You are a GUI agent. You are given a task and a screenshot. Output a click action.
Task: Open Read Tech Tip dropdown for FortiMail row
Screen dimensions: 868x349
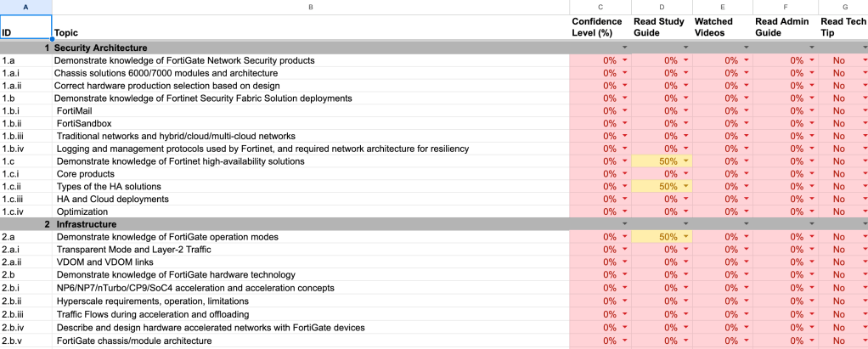coord(861,111)
